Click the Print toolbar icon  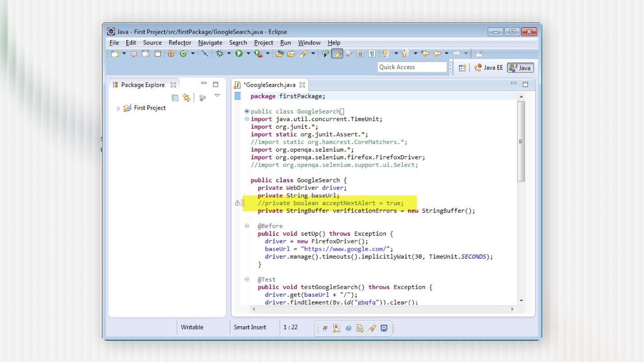(x=158, y=53)
